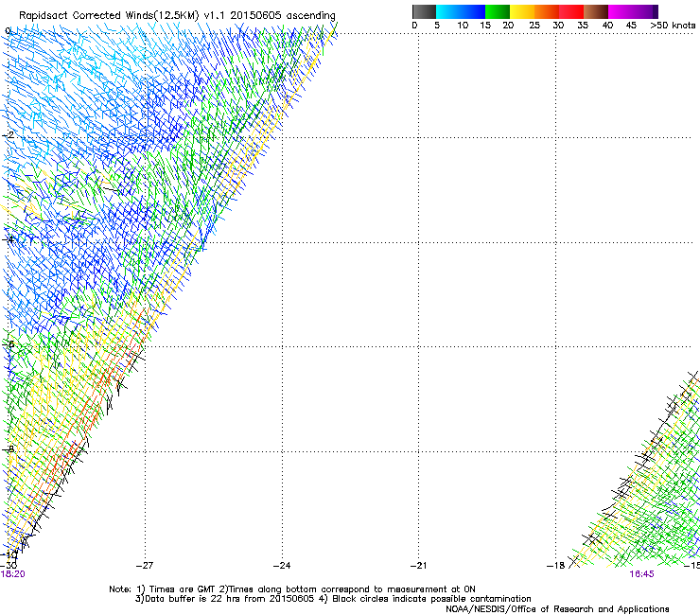
Task: Click the latitude label -4
Action: click(8, 239)
